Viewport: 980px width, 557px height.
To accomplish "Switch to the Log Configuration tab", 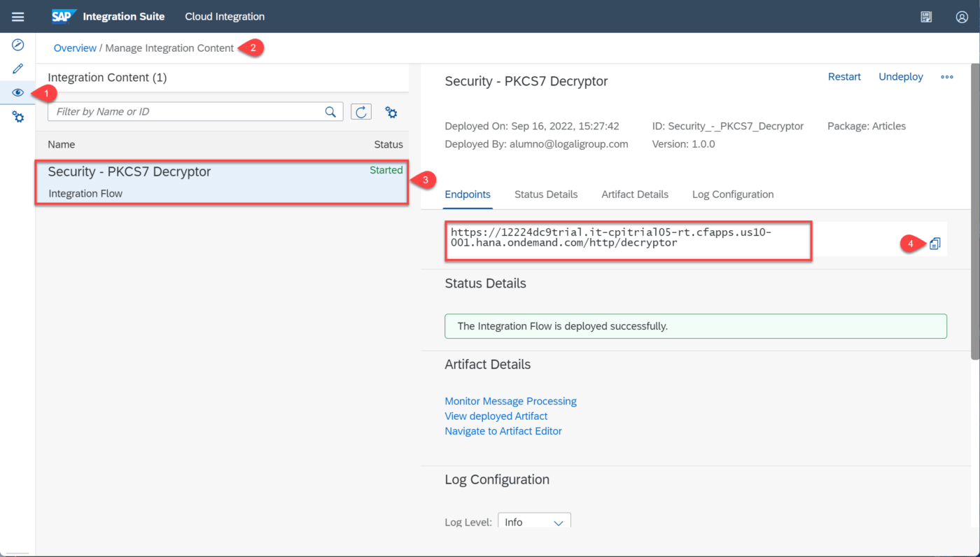I will point(733,195).
